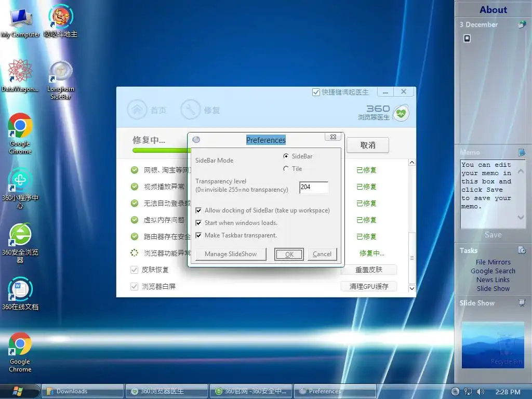Open the 哒哒斗地主 game shortcut
The height and width of the screenshot is (399, 532).
click(x=60, y=21)
